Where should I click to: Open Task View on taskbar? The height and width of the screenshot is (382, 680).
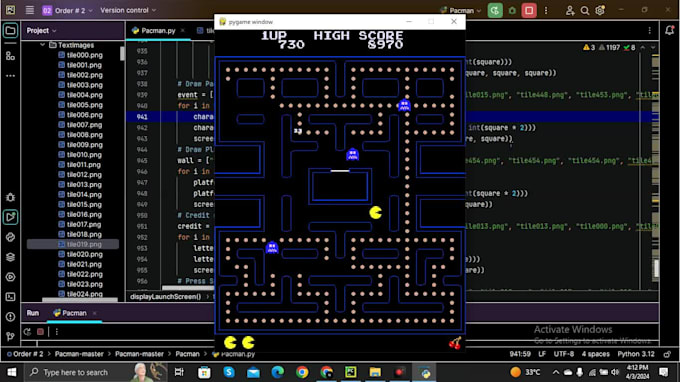tap(179, 372)
